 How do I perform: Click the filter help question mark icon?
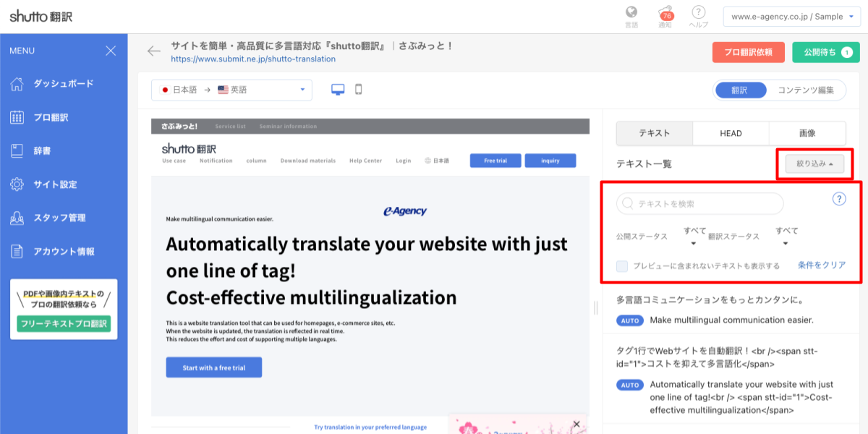[839, 199]
